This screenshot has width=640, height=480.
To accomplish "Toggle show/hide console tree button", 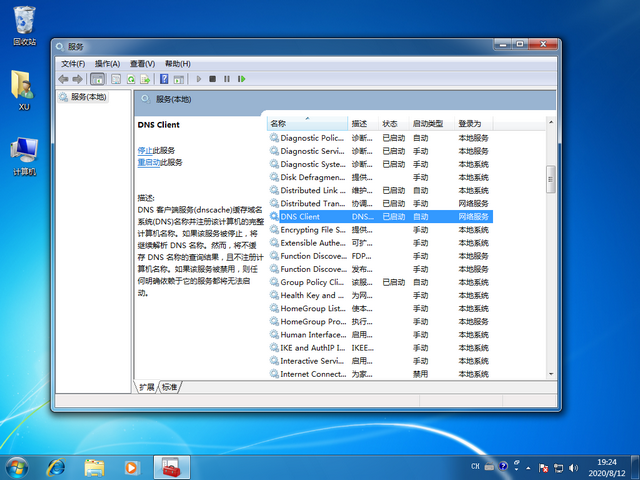I will point(97,79).
